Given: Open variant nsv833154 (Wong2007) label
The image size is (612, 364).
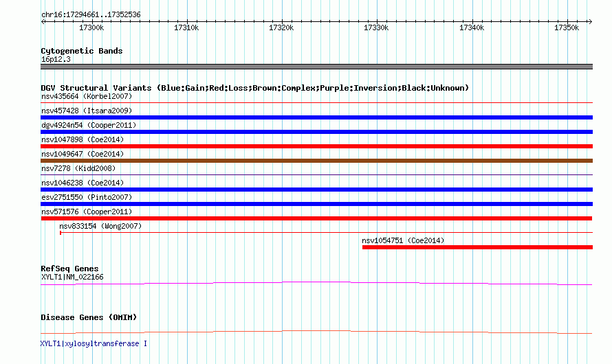Looking at the screenshot, I should point(100,226).
